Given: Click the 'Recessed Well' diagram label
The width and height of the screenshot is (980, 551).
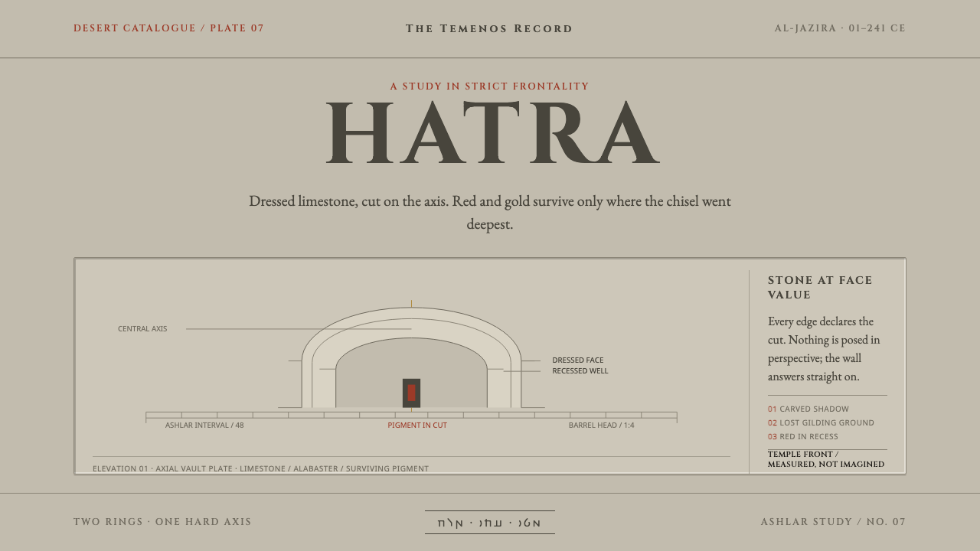Looking at the screenshot, I should pos(580,371).
